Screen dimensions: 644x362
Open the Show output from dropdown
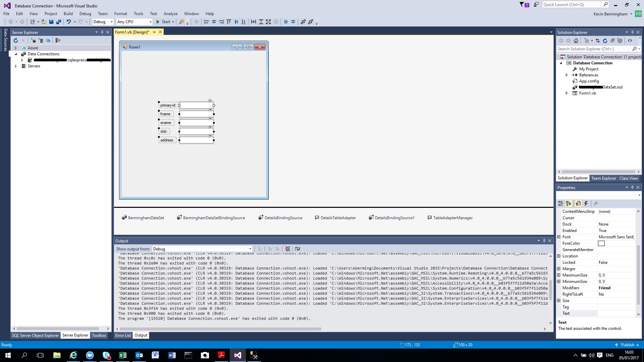(x=251, y=249)
